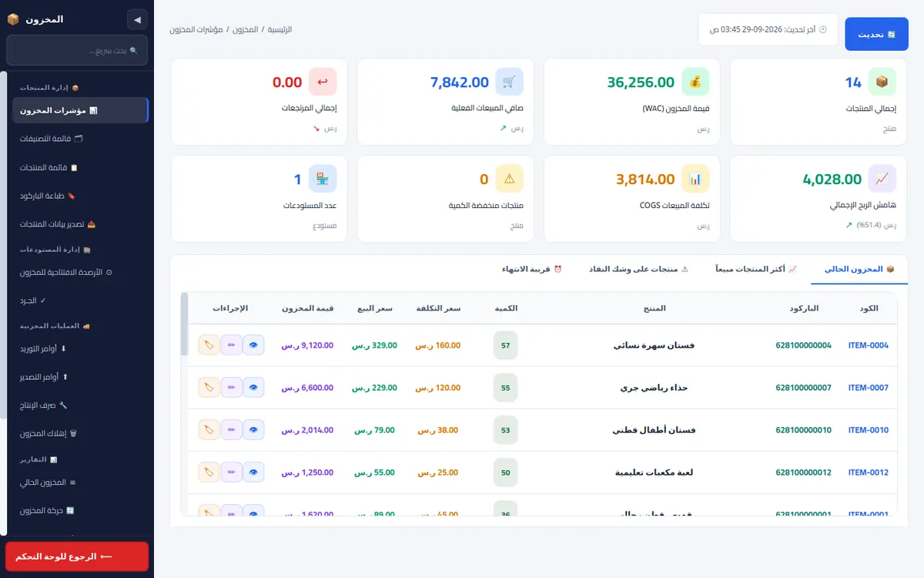Click the tag icon for ITEM-0007

coord(209,388)
